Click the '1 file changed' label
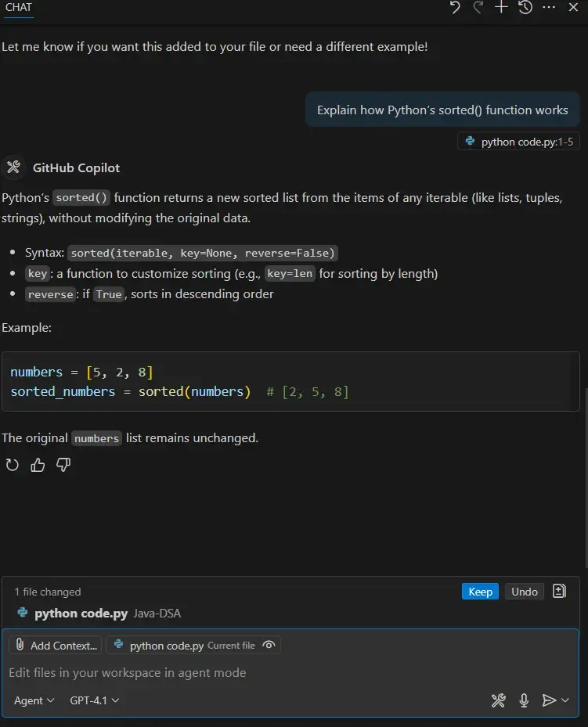This screenshot has width=588, height=727. 48,592
